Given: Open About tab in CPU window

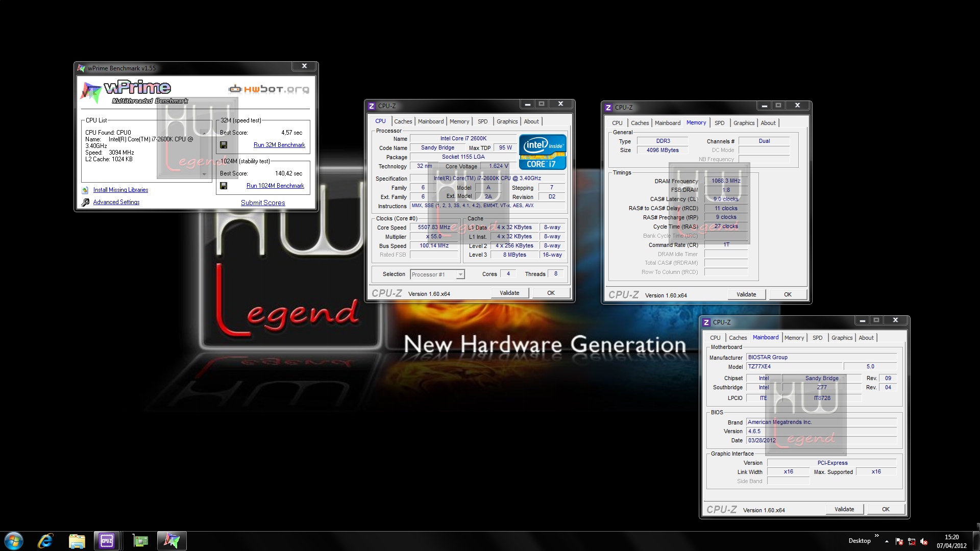Looking at the screenshot, I should [x=531, y=121].
